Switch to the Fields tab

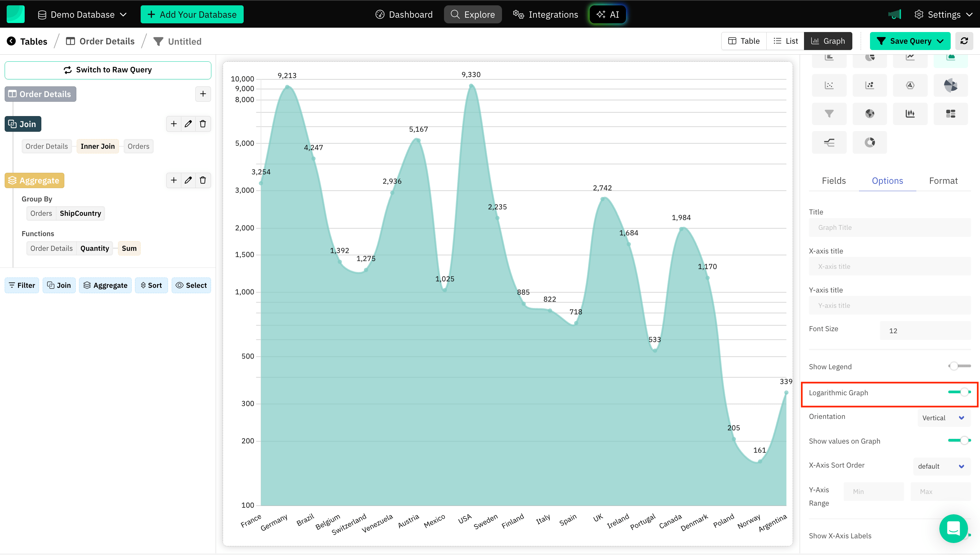coord(834,181)
